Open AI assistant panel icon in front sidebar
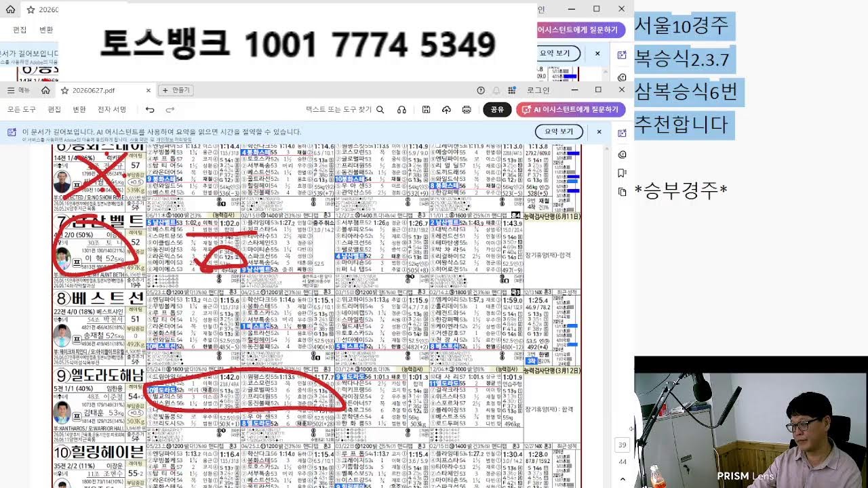 coord(622,133)
